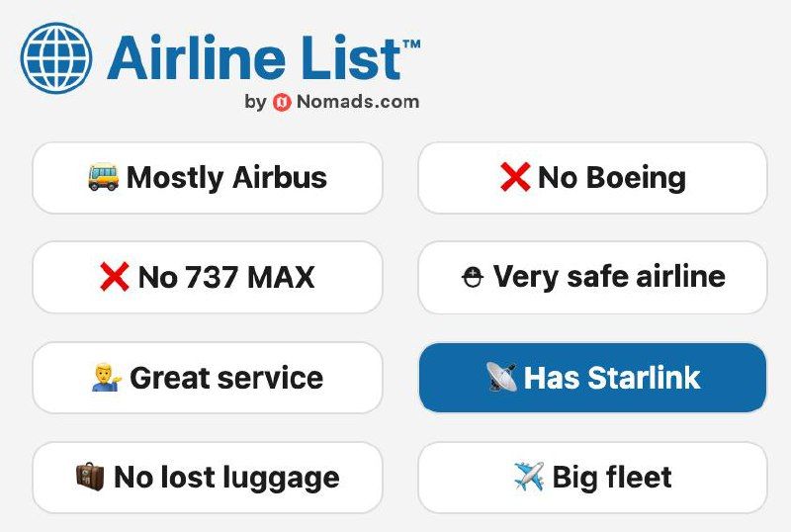Click the helmet icon on Very safe airline
This screenshot has height=532, width=791.
(x=472, y=278)
